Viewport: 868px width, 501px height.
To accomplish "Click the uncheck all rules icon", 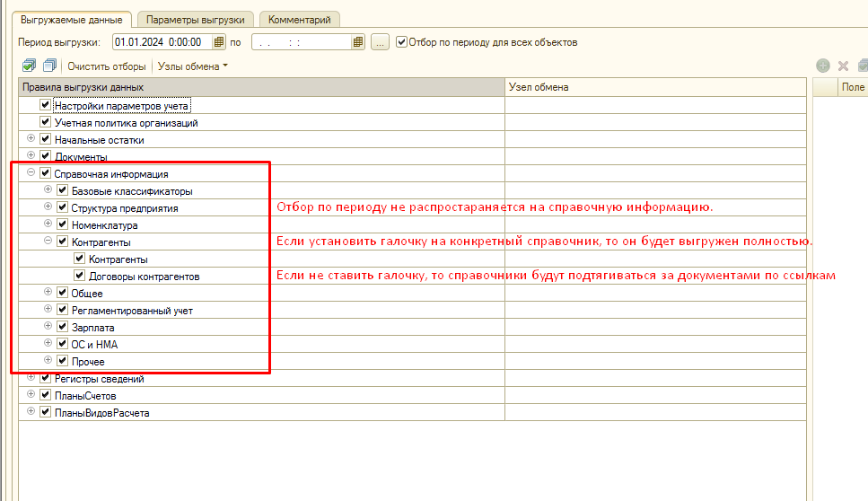I will [49, 66].
